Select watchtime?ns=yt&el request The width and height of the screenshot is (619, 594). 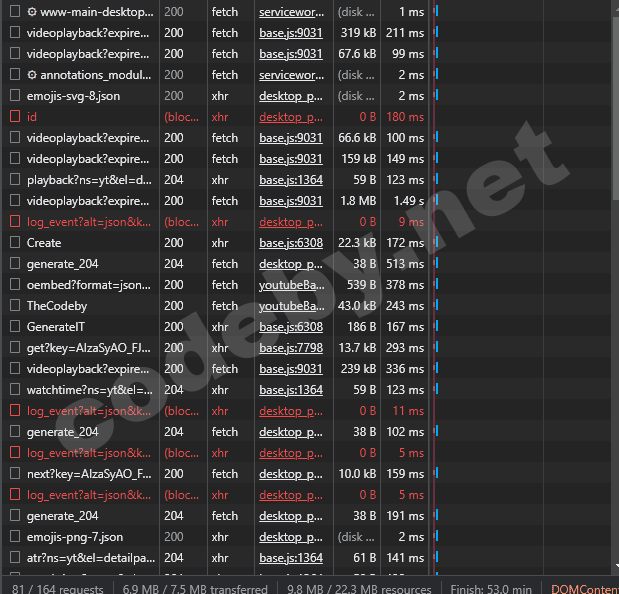(x=90, y=390)
